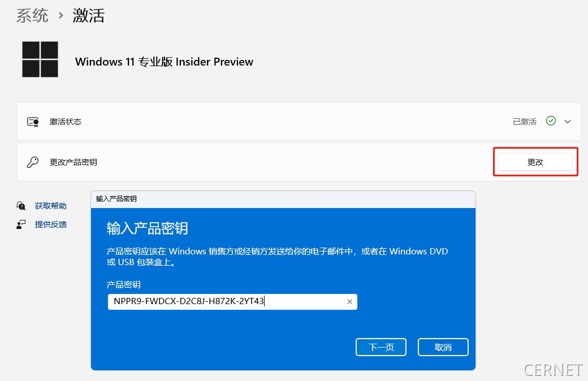Cancel the dialog with 取消
The height and width of the screenshot is (381, 588).
tap(443, 347)
